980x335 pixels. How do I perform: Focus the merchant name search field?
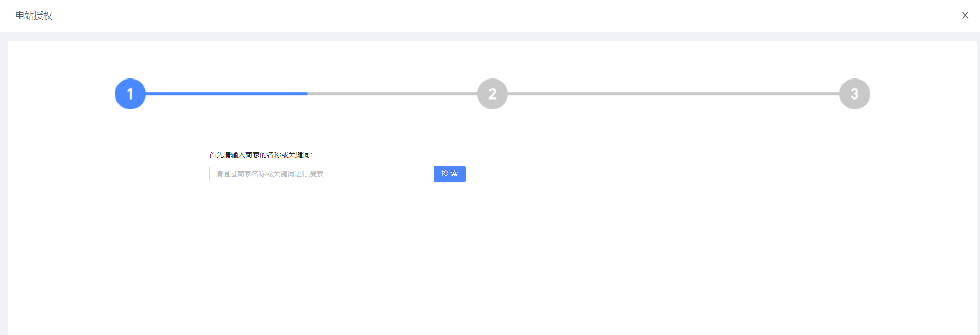[x=321, y=174]
